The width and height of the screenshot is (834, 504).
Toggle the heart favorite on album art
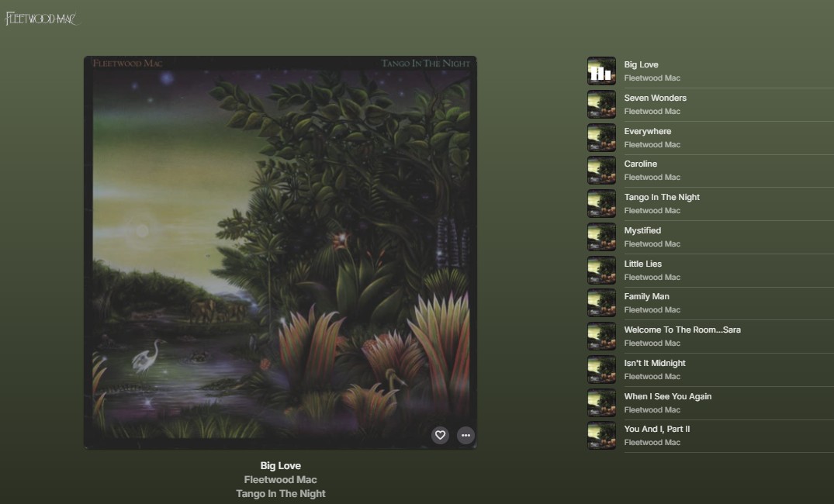440,435
